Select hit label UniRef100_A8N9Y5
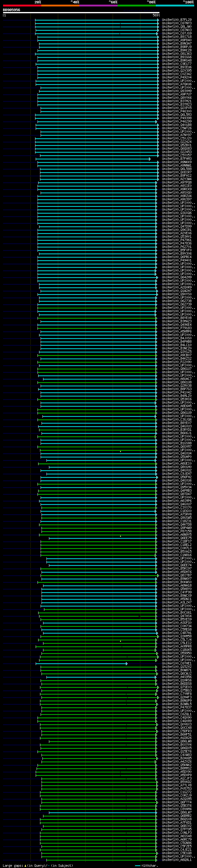This screenshot has height=868, width=197. [177, 535]
